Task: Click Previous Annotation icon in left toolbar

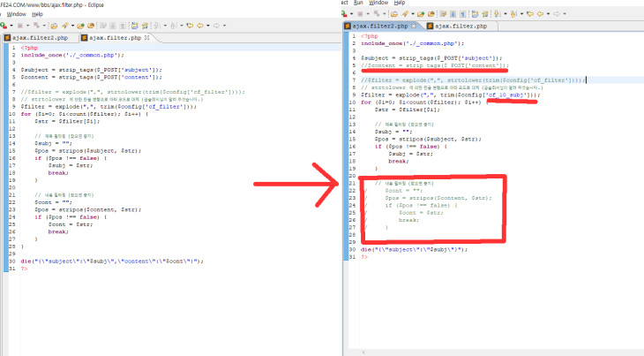Action: 174,25
